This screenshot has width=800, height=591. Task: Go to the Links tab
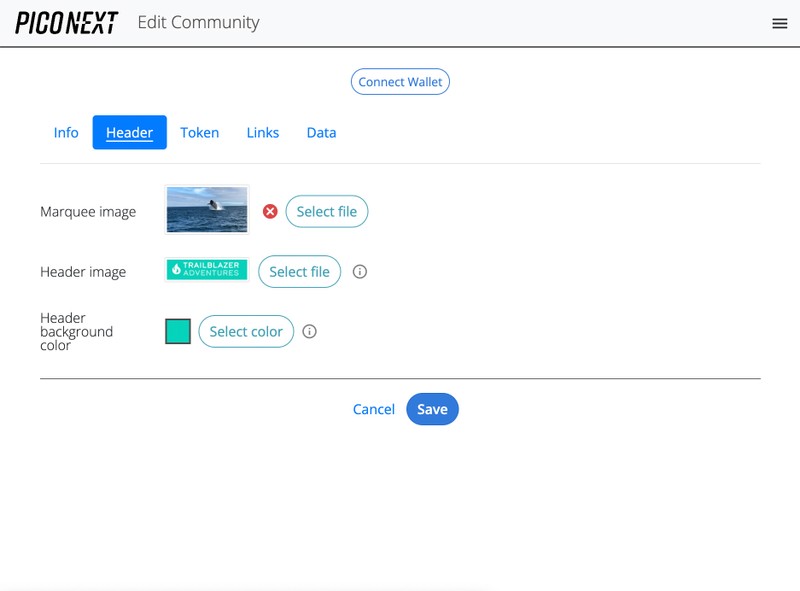click(263, 133)
